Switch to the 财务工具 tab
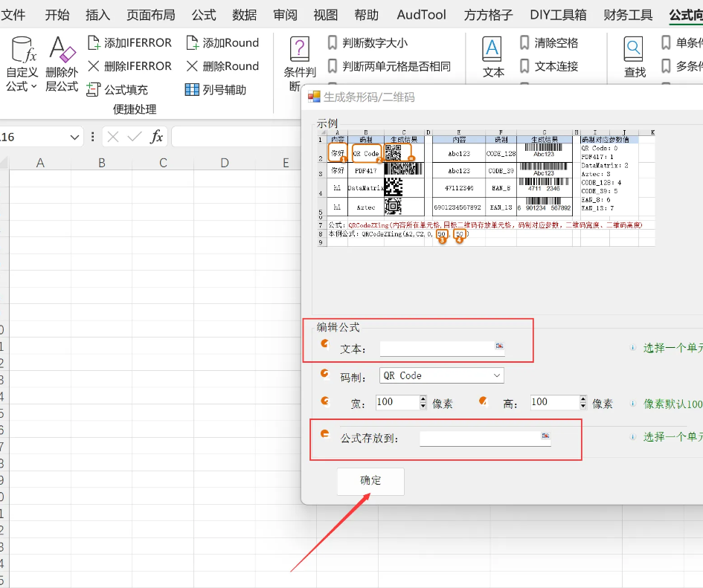Viewport: 703px width, 588px height. click(x=628, y=15)
